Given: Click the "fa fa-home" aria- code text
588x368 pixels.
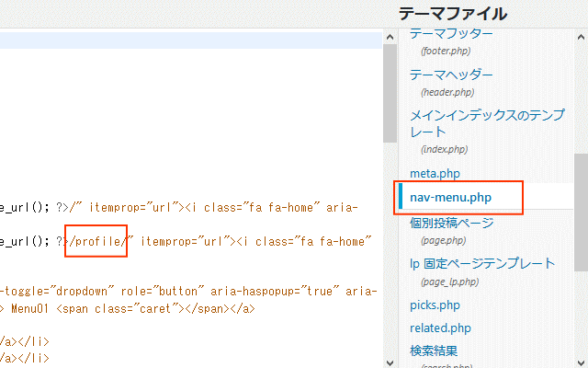Looking at the screenshot, I should click(303, 208).
